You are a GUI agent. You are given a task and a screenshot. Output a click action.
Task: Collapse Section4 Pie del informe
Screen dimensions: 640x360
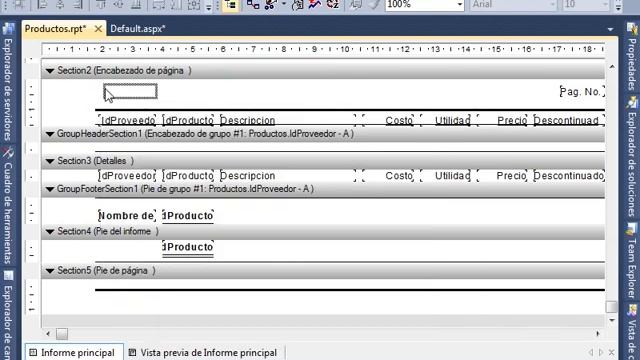point(50,232)
